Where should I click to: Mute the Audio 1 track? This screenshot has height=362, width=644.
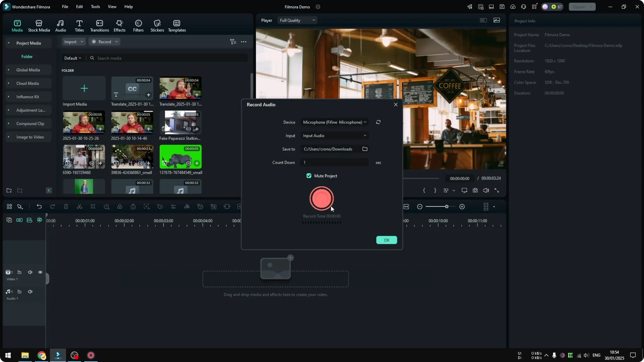[x=30, y=292]
